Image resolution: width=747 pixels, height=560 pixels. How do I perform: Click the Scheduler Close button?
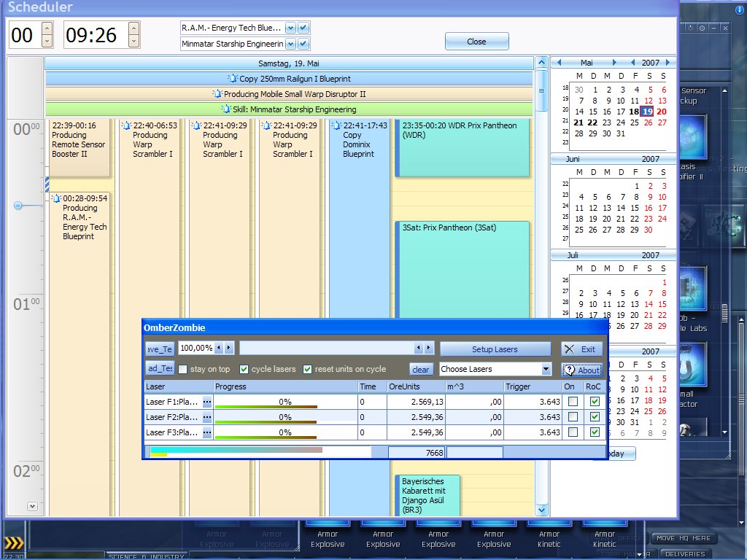(x=476, y=42)
